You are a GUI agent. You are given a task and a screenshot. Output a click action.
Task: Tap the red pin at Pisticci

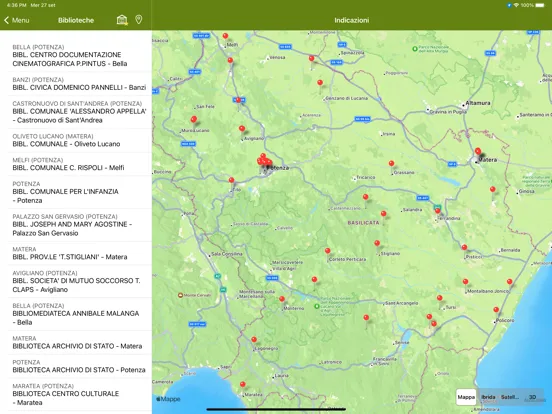(464, 247)
